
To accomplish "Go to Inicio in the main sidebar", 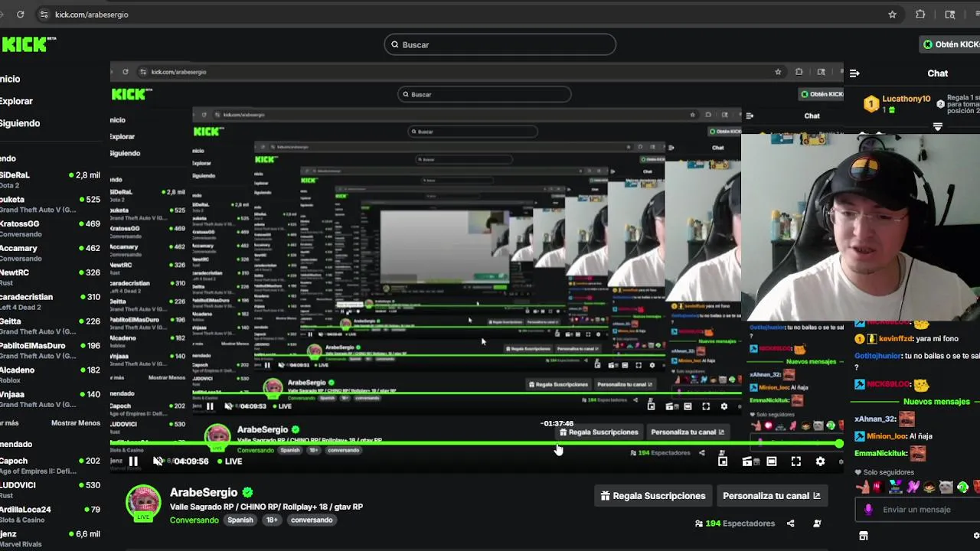I will click(x=10, y=79).
